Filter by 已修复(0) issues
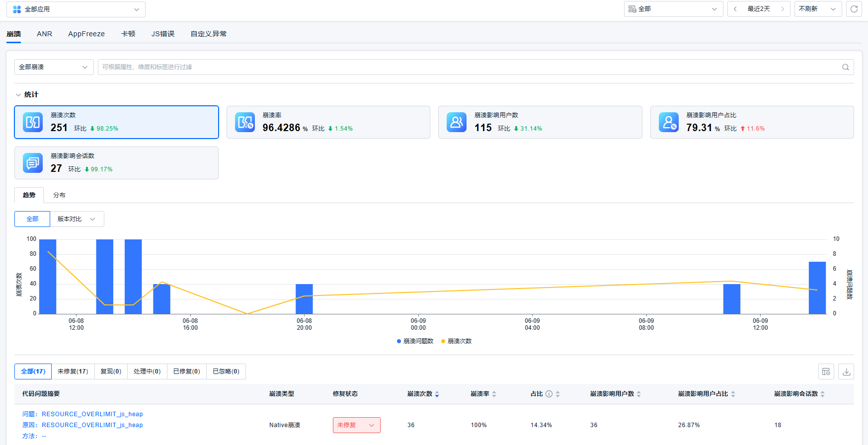Screen dimensions: 868x445 click(187, 371)
